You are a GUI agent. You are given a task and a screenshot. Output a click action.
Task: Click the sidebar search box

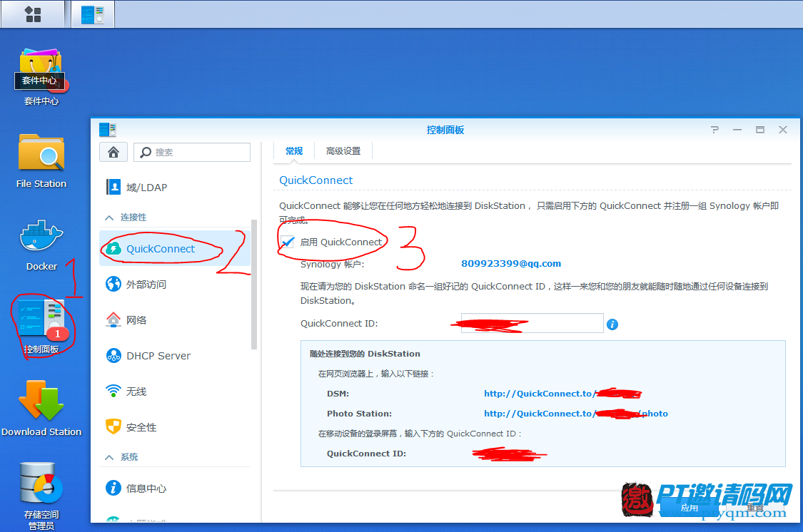(x=192, y=152)
